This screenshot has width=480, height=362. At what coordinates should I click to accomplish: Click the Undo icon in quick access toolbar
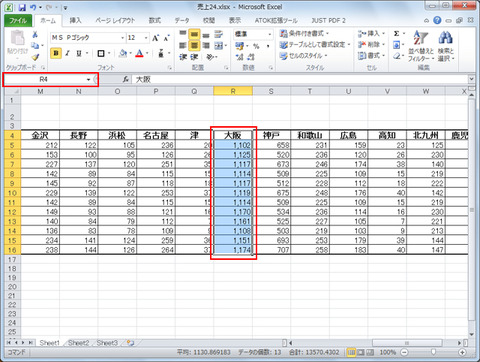coord(33,7)
